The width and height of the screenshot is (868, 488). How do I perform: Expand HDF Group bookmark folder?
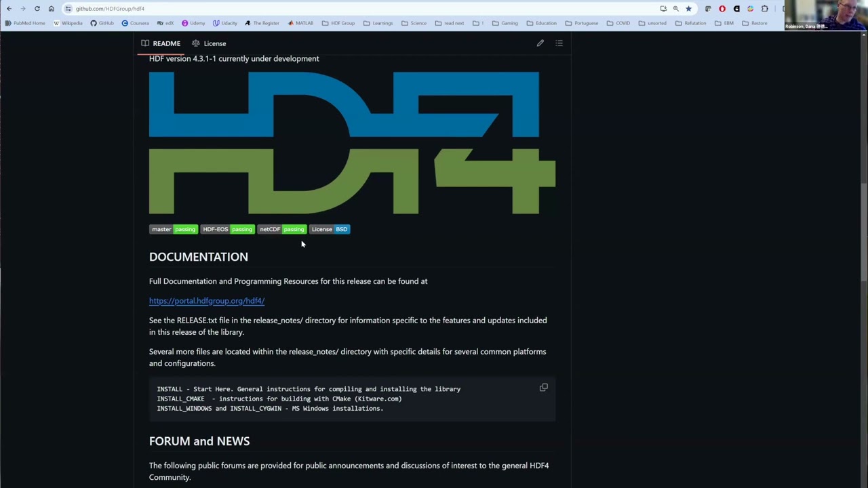(x=338, y=23)
